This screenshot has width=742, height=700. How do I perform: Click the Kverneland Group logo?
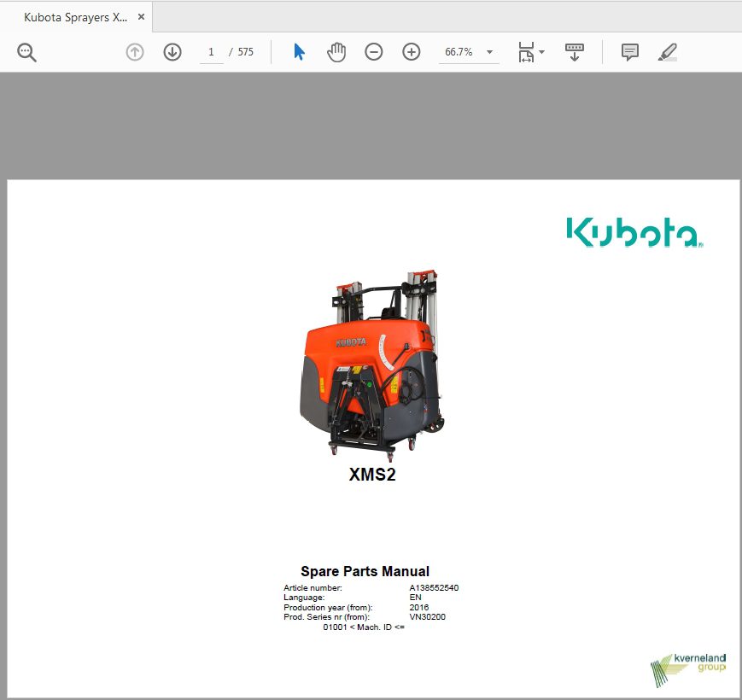coord(688,670)
